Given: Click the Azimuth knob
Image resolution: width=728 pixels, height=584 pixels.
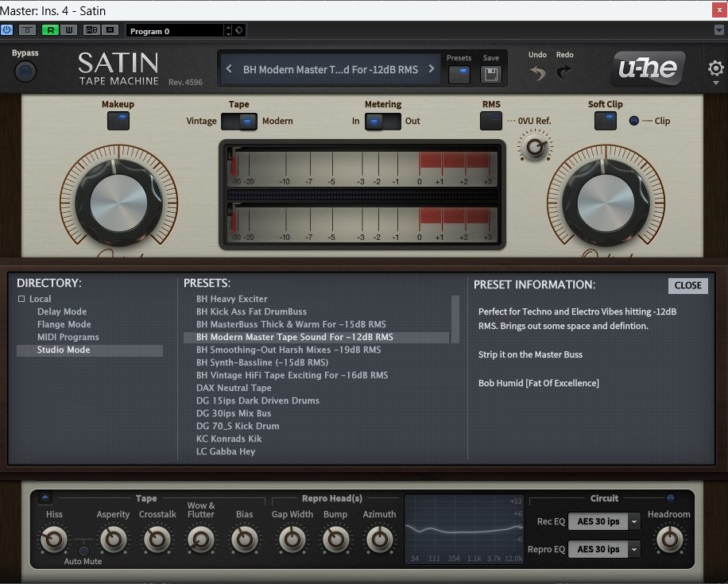Looking at the screenshot, I should [x=380, y=539].
